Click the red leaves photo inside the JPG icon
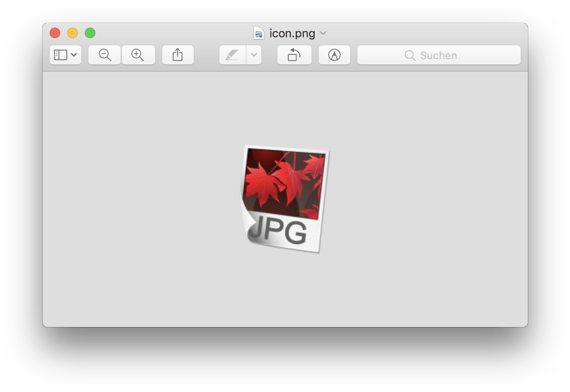Viewport: 570px width, 392px height. (x=284, y=182)
